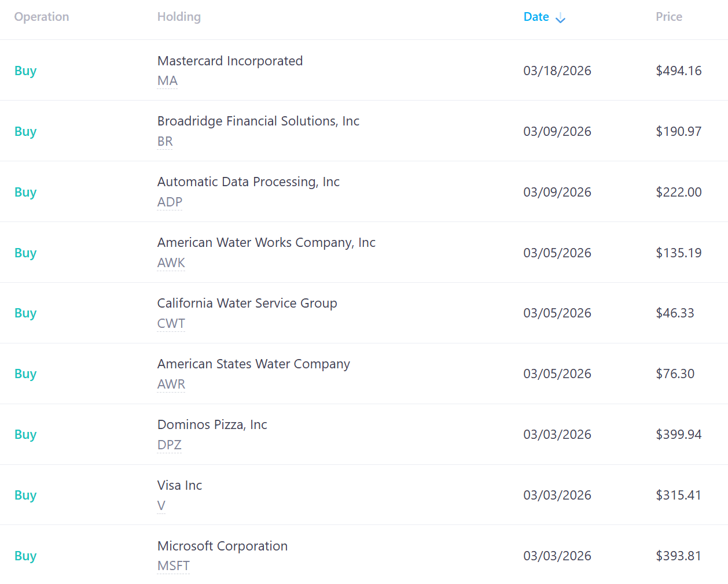Select the Mastercard Incorporated holding name

tap(230, 61)
